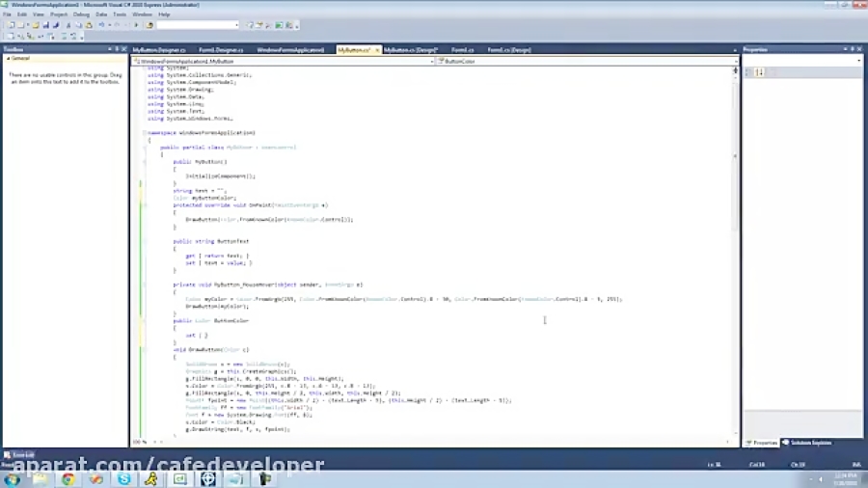The width and height of the screenshot is (868, 488).
Task: Click the Open File toolbar icon
Action: pyautogui.click(x=36, y=25)
